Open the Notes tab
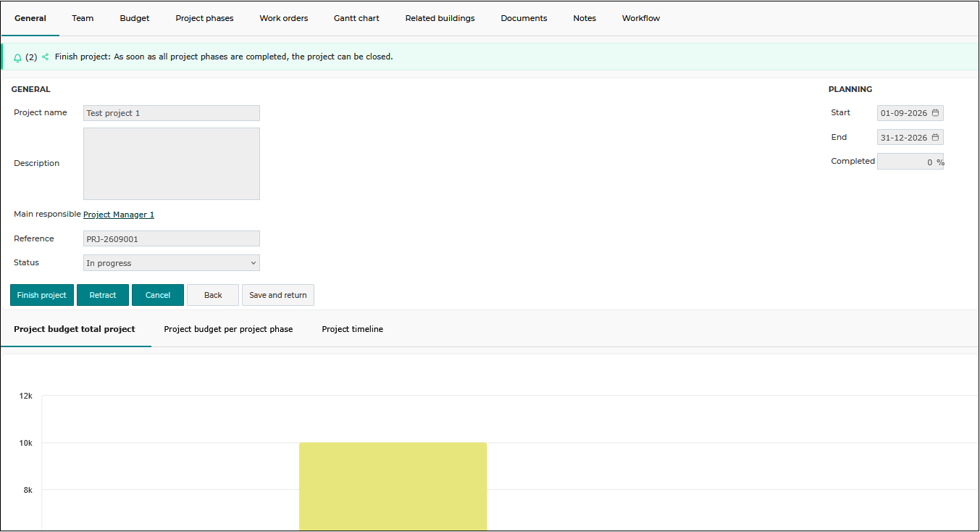Viewport: 980px width, 532px height. [585, 18]
